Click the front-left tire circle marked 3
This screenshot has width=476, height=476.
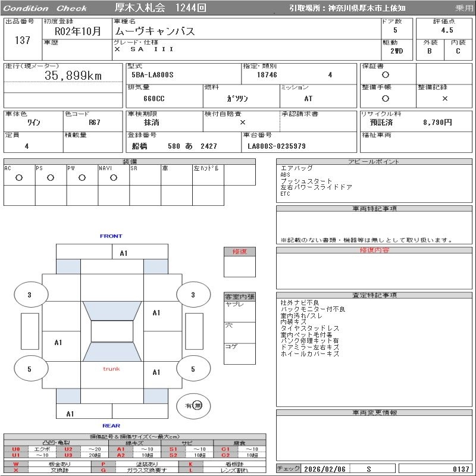[29, 295]
